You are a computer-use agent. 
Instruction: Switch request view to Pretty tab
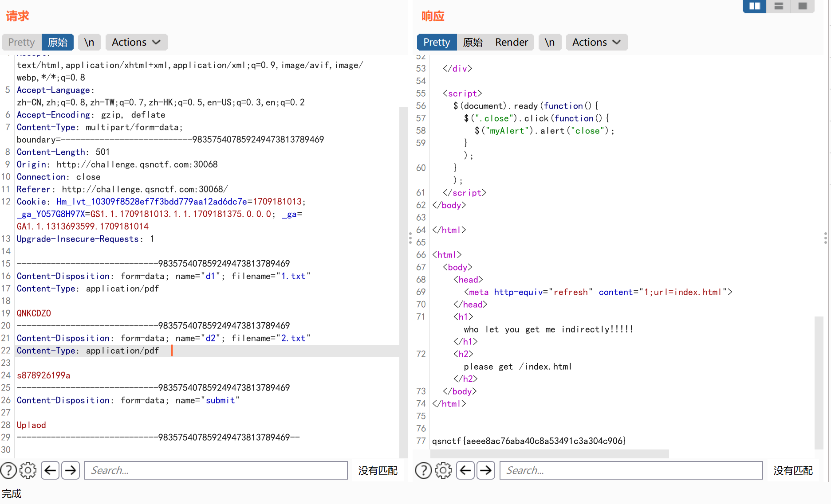21,42
